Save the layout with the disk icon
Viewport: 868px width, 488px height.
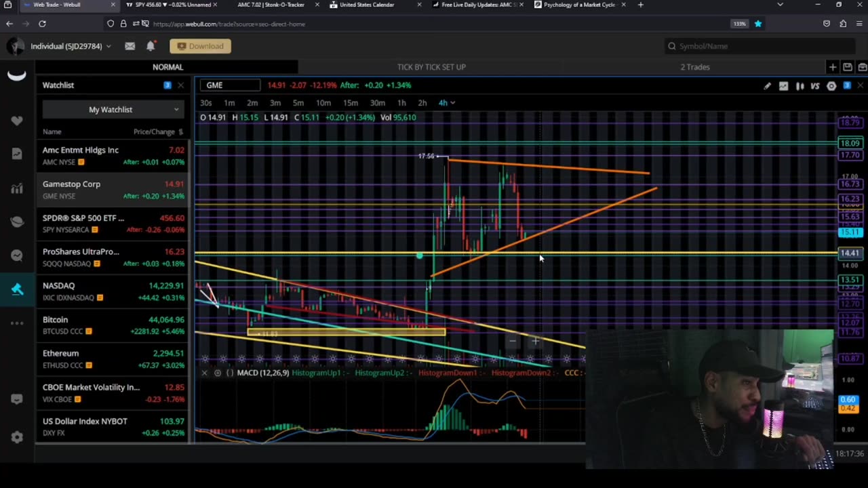[848, 67]
